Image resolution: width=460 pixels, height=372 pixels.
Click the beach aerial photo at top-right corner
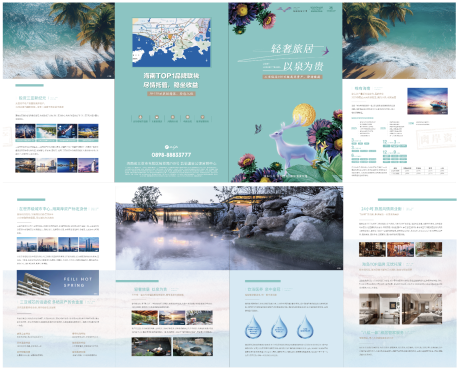(x=399, y=41)
